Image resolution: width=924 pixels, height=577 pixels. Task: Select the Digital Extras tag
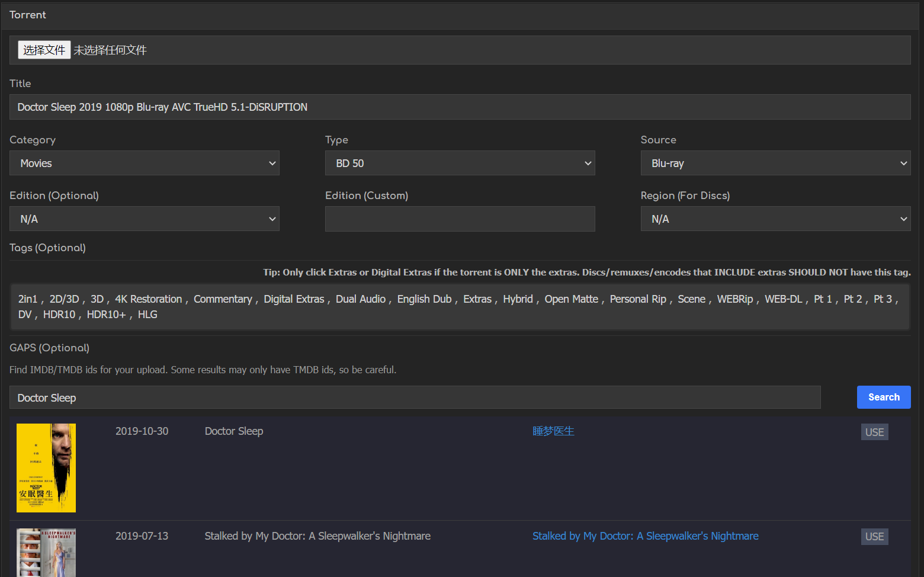[x=294, y=299]
